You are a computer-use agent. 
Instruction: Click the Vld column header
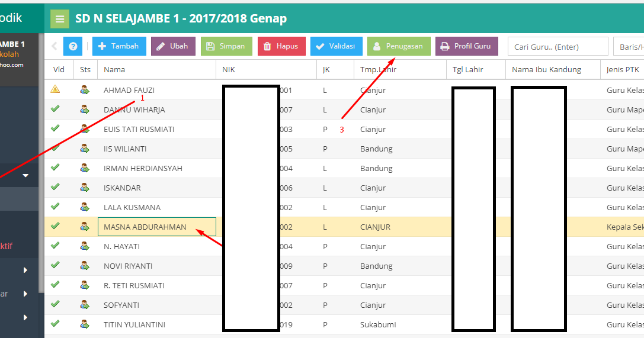59,69
